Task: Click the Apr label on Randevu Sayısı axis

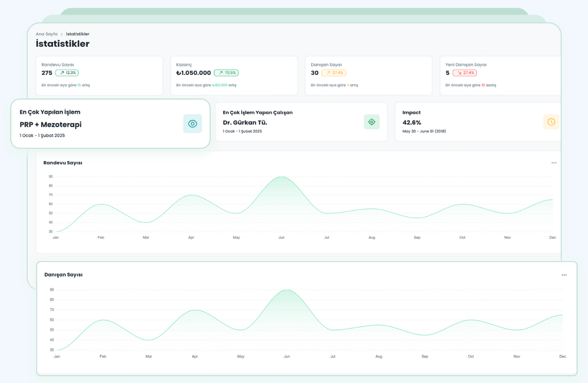Action: coord(191,238)
